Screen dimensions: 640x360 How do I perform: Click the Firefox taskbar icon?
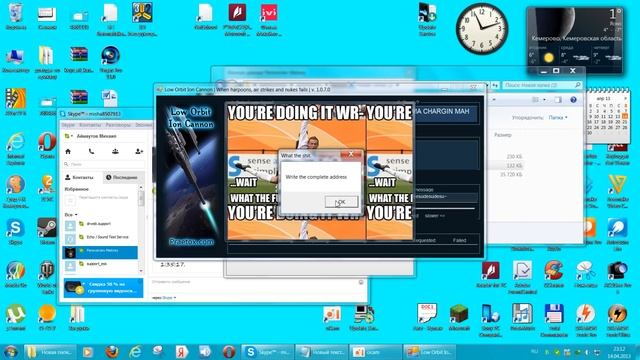(x=112, y=352)
